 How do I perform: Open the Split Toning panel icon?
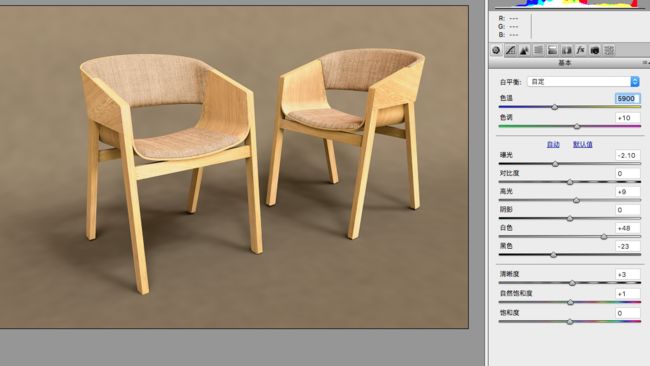click(553, 51)
